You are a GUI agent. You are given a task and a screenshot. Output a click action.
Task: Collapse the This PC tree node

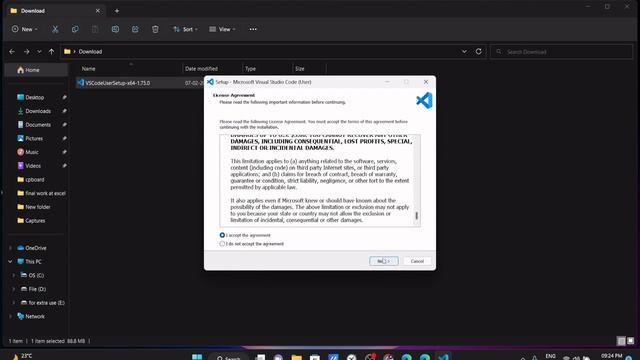click(x=10, y=262)
